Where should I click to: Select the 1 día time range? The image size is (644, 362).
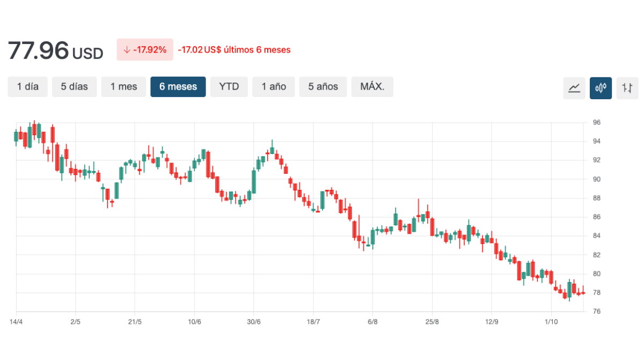click(x=28, y=86)
